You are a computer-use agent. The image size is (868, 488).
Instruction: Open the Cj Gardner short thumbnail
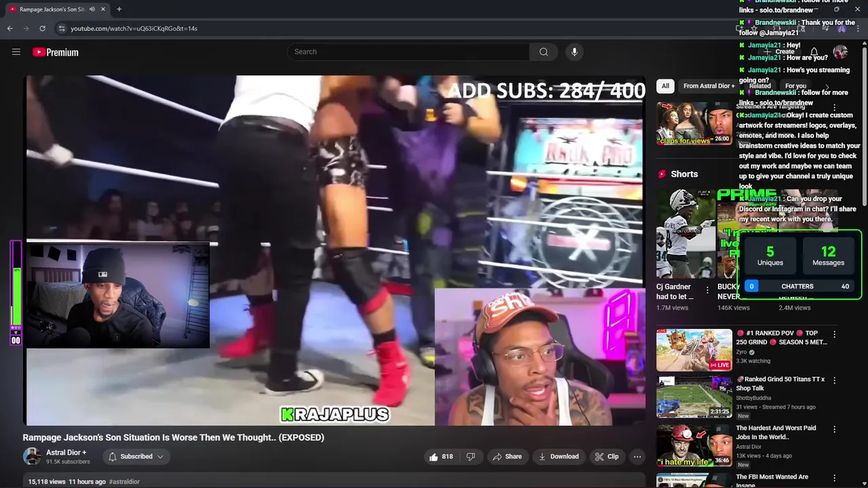[685, 234]
